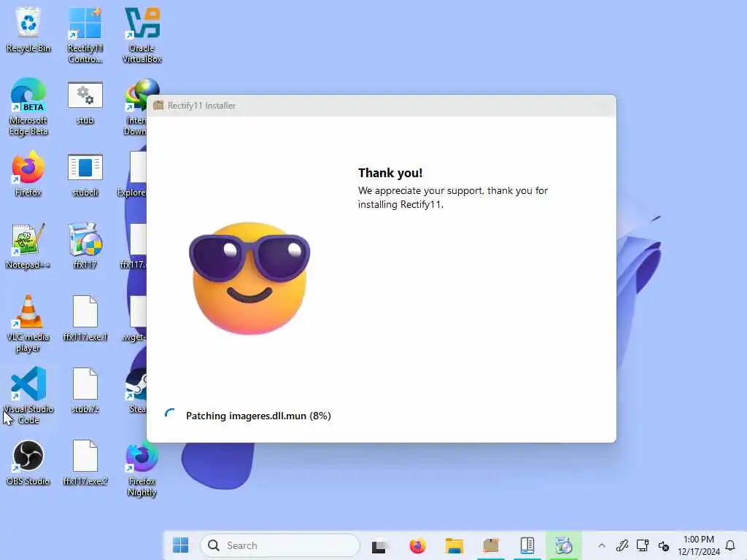Click the pen tray icon
Image resolution: width=747 pixels, height=560 pixels.
(622, 545)
